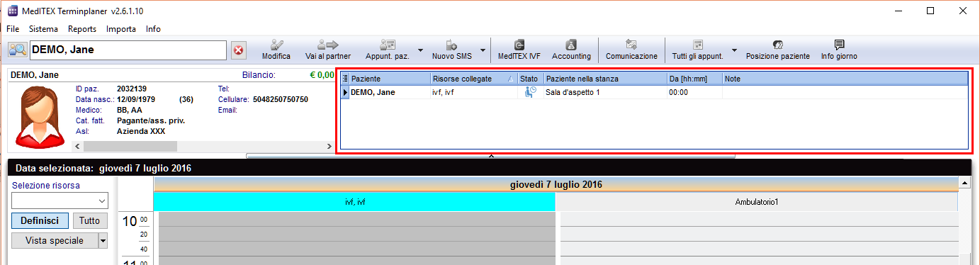
Task: Toggle Posizione paziente panel
Action: pos(777,49)
